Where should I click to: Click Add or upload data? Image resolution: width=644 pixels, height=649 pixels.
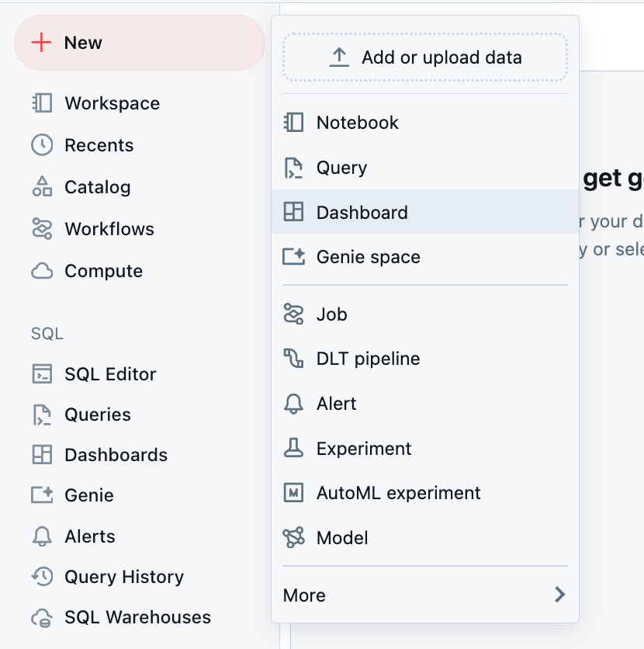[x=424, y=57]
